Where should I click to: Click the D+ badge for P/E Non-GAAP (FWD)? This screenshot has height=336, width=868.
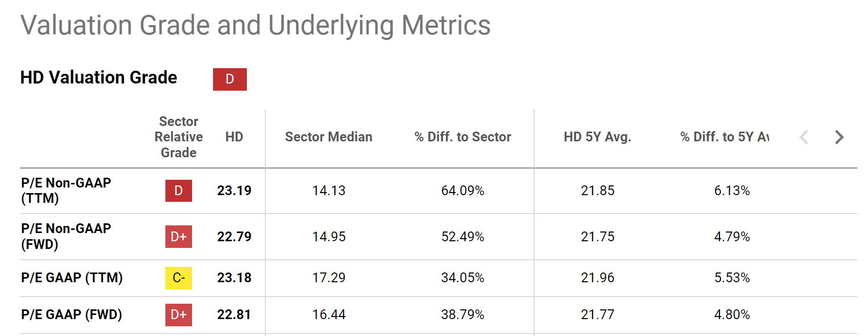(178, 237)
